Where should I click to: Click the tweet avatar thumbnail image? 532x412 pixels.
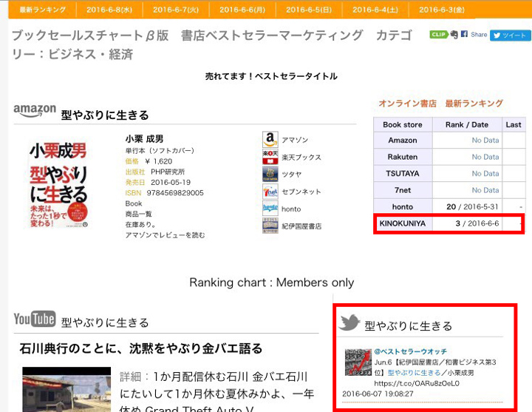click(x=358, y=362)
